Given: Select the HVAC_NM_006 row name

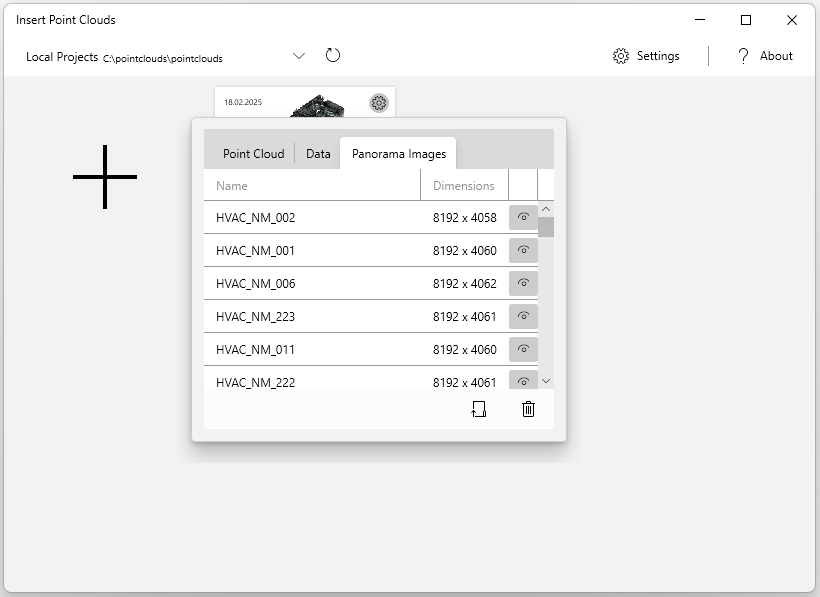Looking at the screenshot, I should point(255,283).
